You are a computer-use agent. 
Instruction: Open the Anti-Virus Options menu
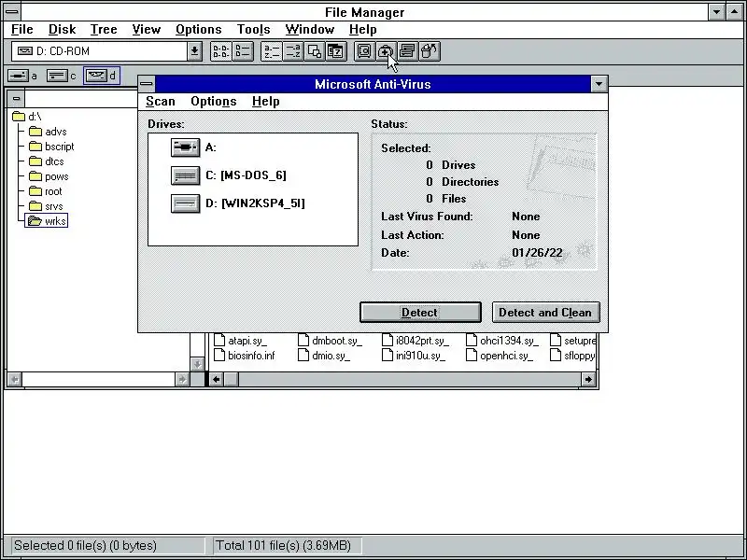tap(214, 102)
